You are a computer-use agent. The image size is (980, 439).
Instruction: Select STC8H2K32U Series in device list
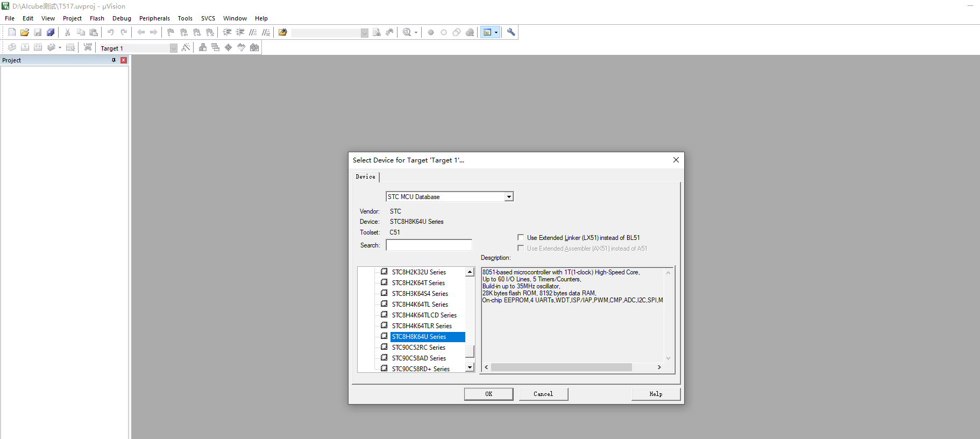419,272
